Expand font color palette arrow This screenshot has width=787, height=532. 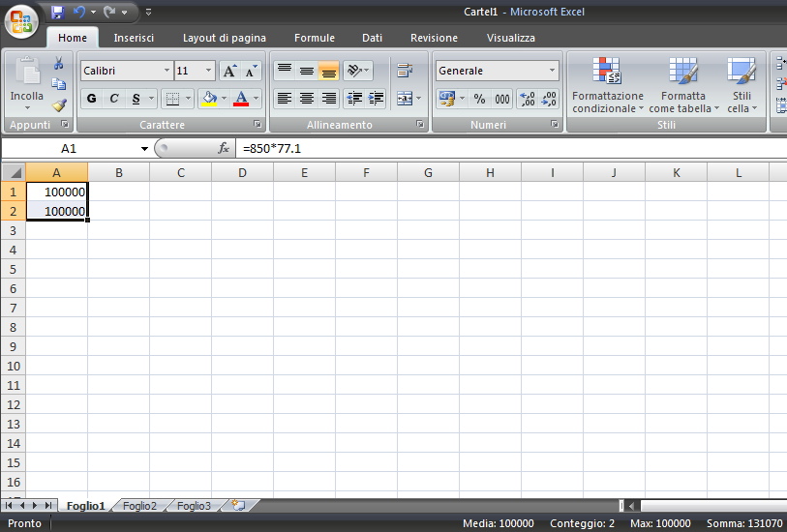pos(257,99)
